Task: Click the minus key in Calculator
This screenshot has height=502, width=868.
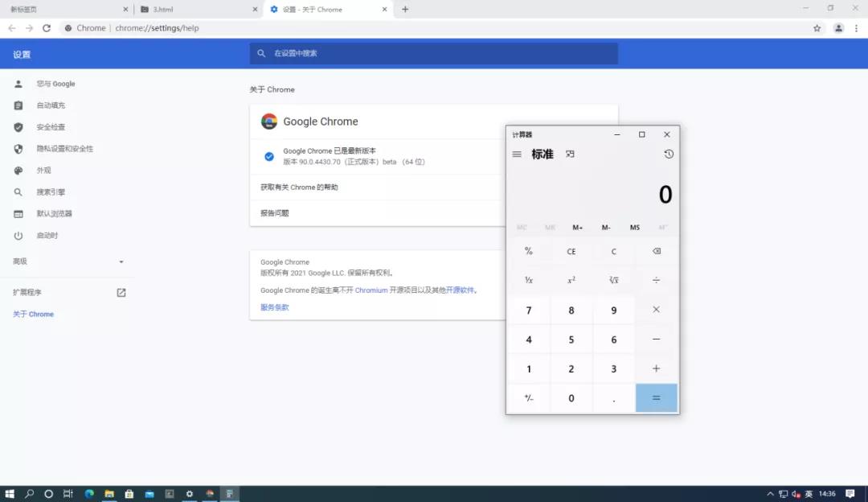Action: [x=656, y=339]
